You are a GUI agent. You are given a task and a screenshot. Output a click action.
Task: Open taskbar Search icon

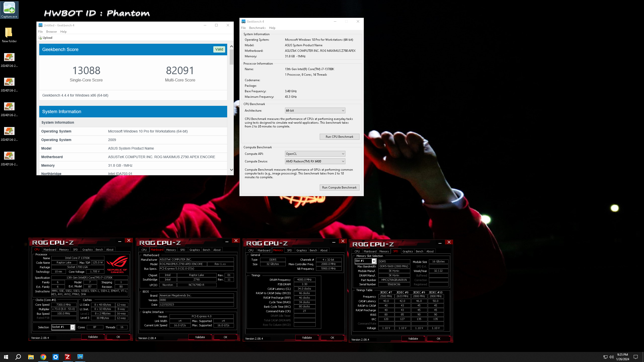[18, 357]
